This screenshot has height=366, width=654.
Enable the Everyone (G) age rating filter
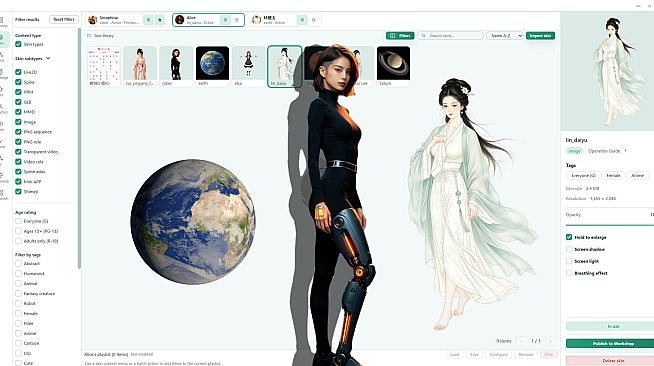[x=18, y=221]
